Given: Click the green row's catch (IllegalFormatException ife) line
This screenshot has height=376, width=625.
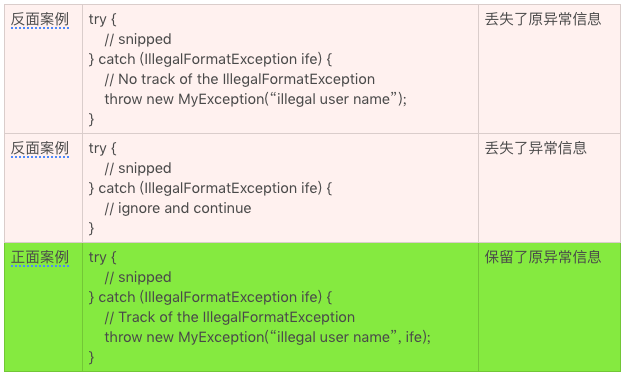Looking at the screenshot, I should click(210, 297).
